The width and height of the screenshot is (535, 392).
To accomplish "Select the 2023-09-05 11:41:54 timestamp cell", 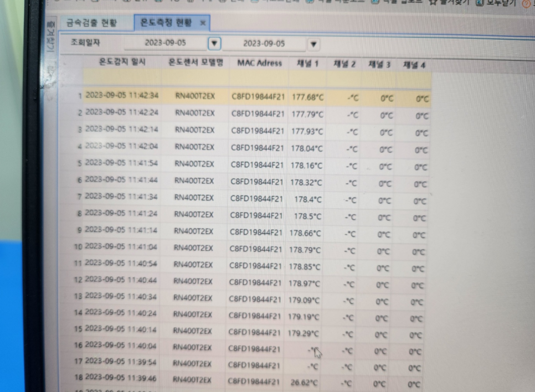I will pos(121,163).
